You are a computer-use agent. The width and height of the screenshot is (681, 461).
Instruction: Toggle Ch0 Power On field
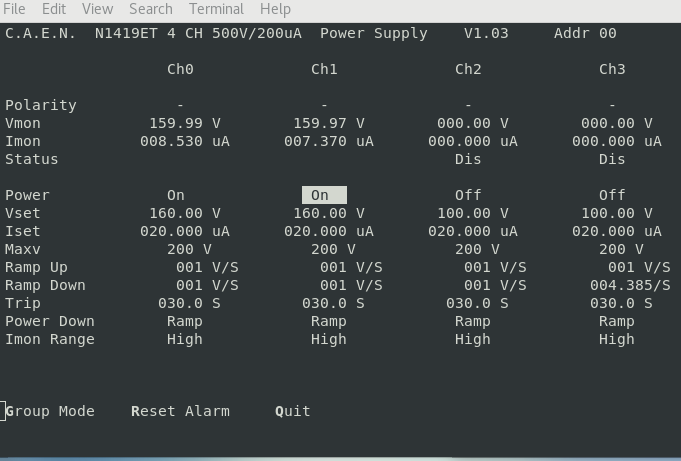tap(176, 195)
